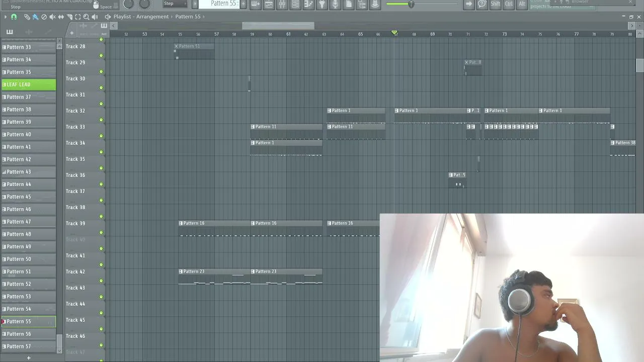Screen dimensions: 644x362
Task: Add new pattern with plus below Pattern 57
Action: 29,358
